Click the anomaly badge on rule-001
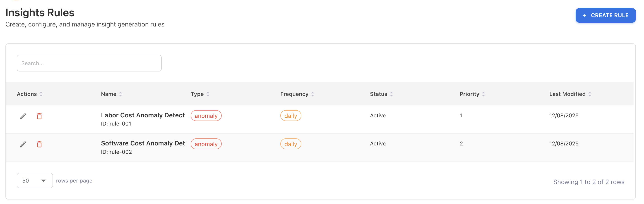644x204 pixels. coord(206,116)
